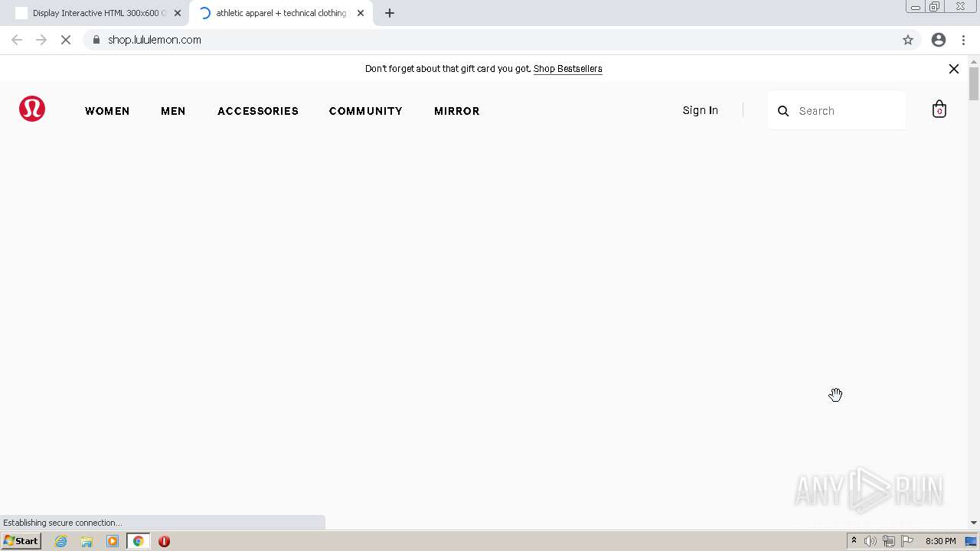
Task: Open the MEN menu
Action: point(173,111)
